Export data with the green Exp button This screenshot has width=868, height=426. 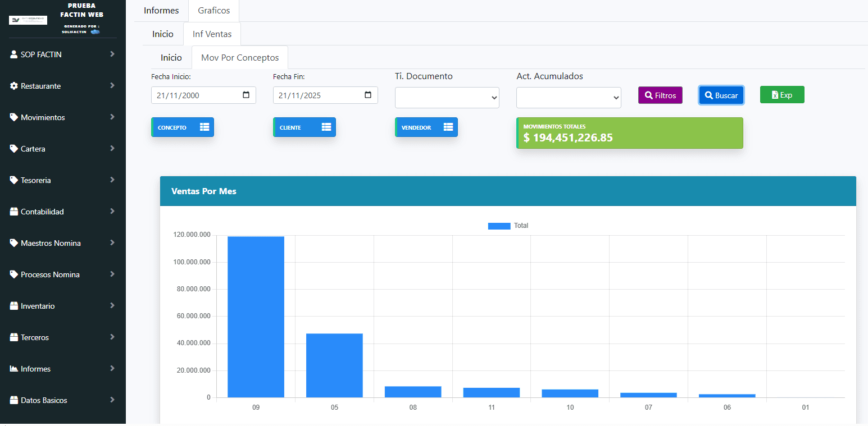[x=782, y=95]
